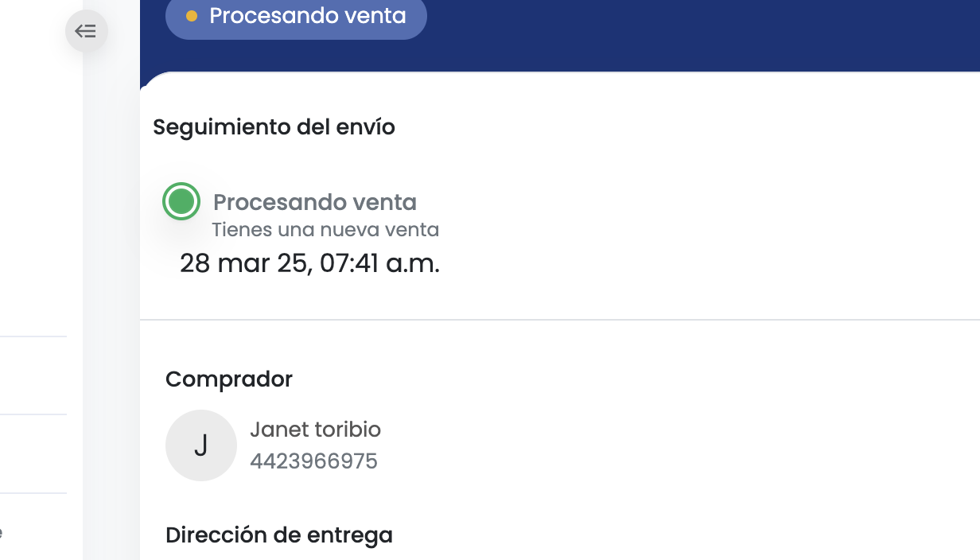Select the blue Procesando venta status badge
The image size is (980, 560).
(x=296, y=17)
